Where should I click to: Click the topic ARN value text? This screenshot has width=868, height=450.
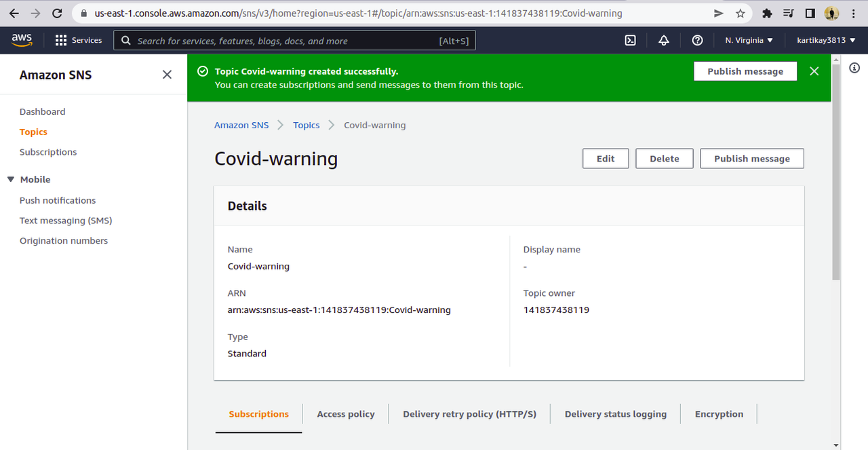339,310
